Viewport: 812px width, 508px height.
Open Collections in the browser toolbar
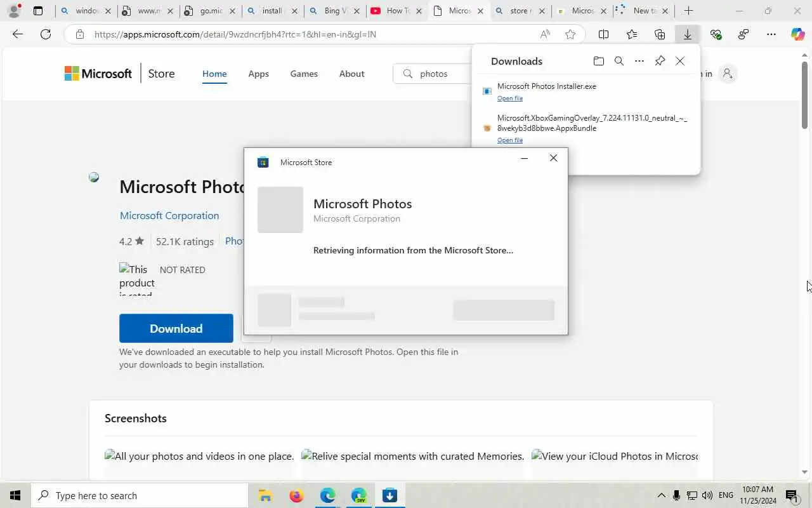(660, 34)
